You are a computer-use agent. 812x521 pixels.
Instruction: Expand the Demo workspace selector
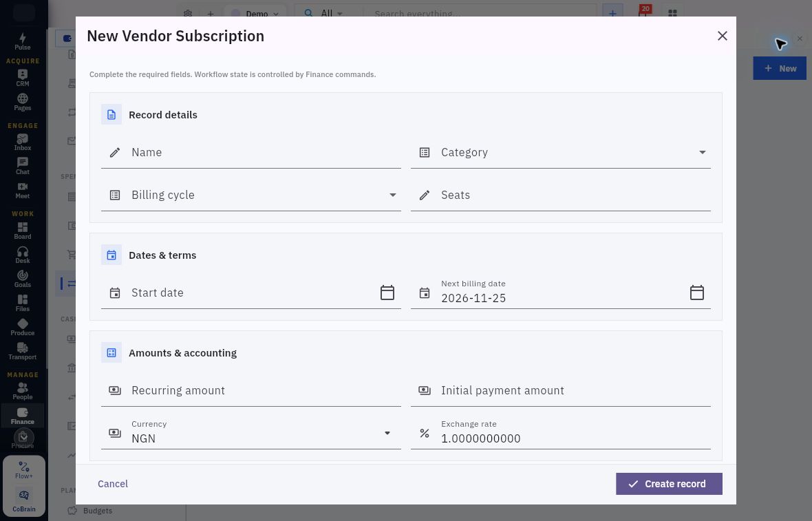point(255,14)
